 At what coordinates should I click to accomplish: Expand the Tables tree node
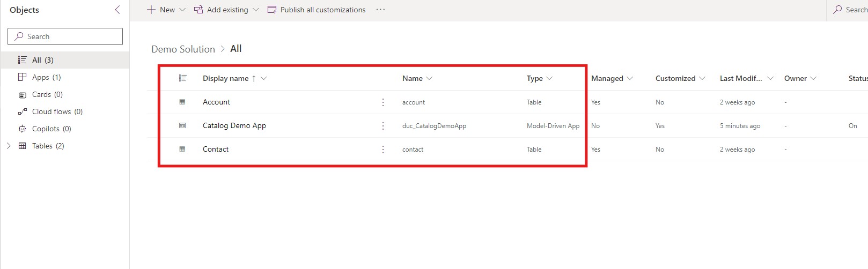pyautogui.click(x=9, y=146)
